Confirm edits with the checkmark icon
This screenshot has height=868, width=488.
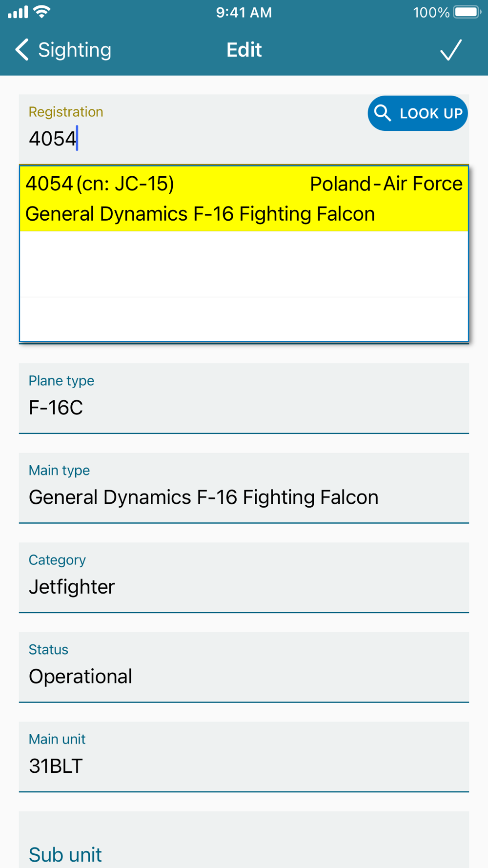(x=451, y=50)
